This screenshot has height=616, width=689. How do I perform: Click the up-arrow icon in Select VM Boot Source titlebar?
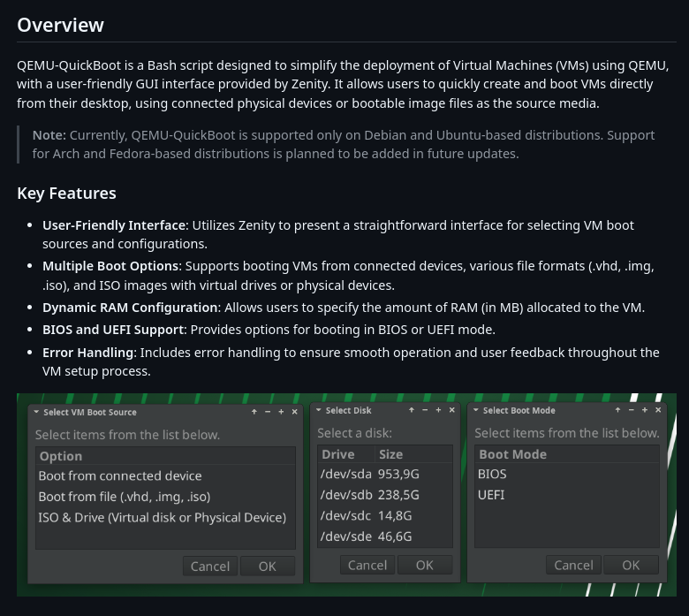tap(254, 412)
